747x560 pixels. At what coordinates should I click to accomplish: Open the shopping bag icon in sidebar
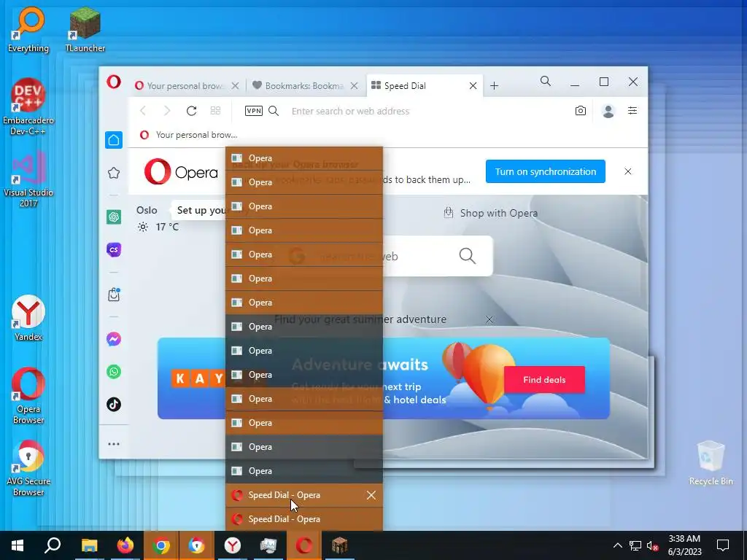point(113,295)
